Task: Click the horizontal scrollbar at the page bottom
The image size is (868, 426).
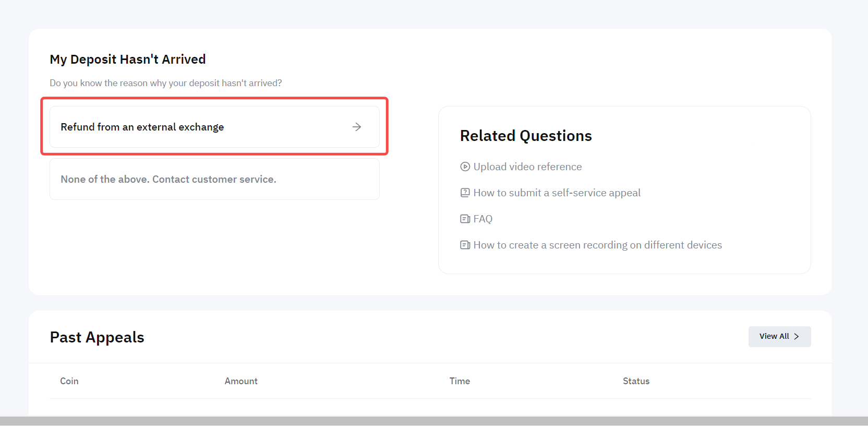Action: point(433,421)
